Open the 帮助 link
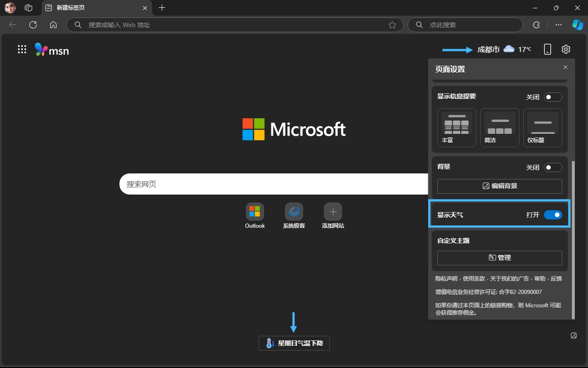 click(540, 278)
